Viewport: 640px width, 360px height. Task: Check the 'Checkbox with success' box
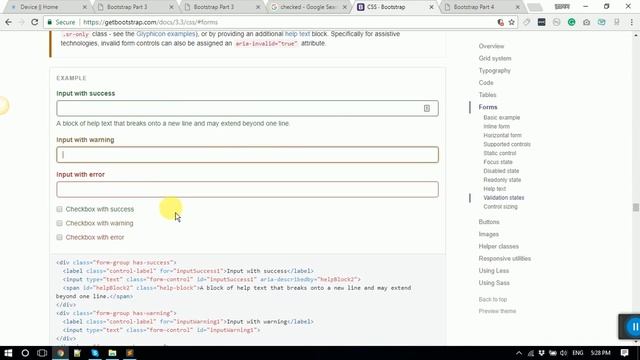60,209
